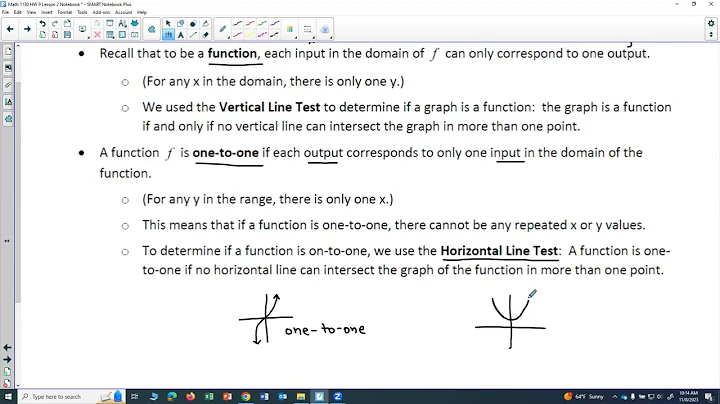This screenshot has width=720, height=404.
Task: Open the Attachments paperclip sidebar tab
Action: point(8,85)
